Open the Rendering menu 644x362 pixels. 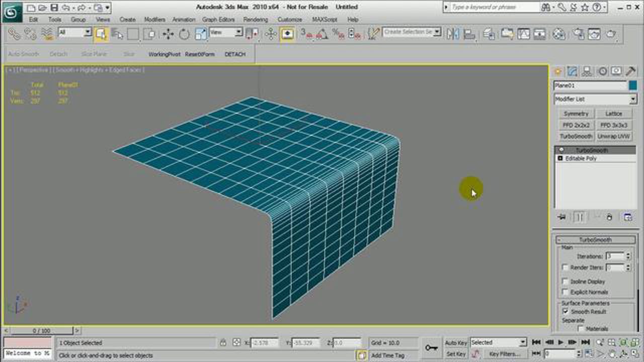point(256,20)
